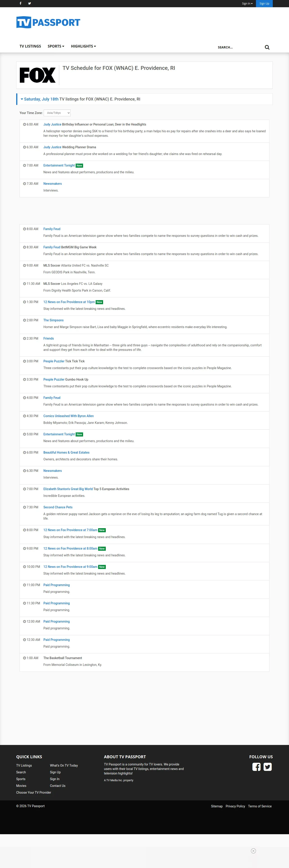Open Paid Programming at 11:00 PM
This screenshot has width=289, height=868.
coord(56,585)
